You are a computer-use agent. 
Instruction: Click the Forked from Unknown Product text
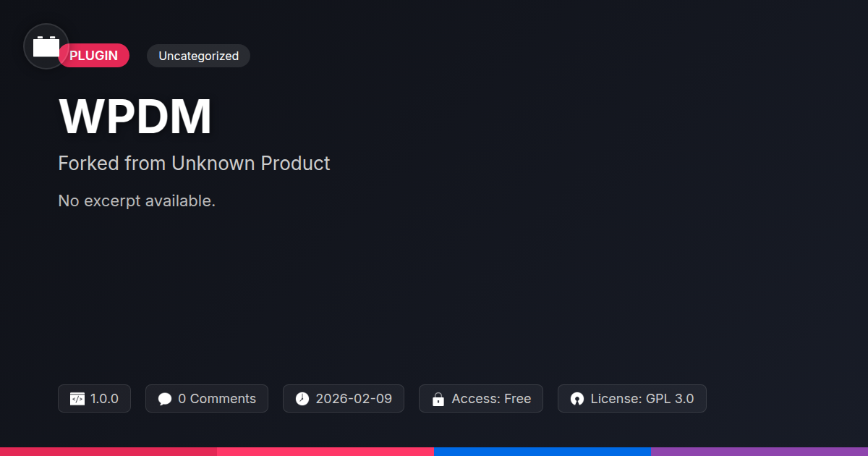194,163
